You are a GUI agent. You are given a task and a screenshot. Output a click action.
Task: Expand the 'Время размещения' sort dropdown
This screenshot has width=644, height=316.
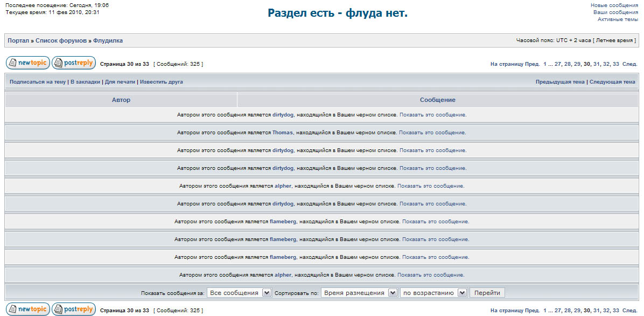coord(359,293)
